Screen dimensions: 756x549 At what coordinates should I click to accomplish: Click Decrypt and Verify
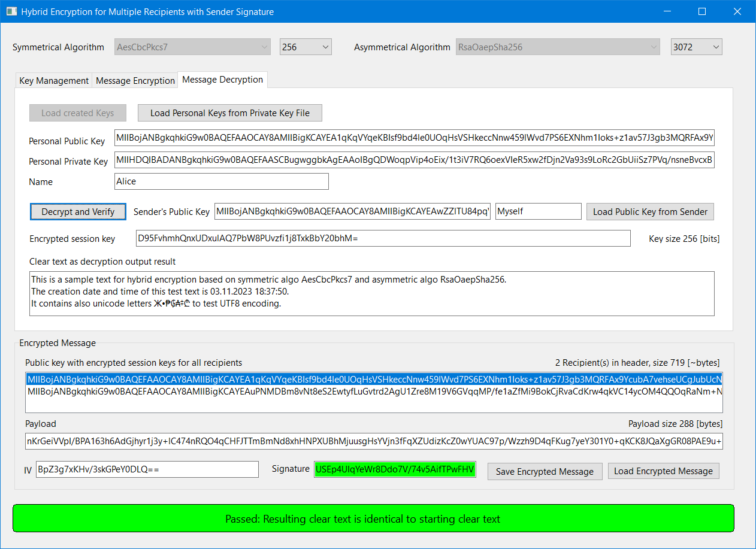pos(78,211)
